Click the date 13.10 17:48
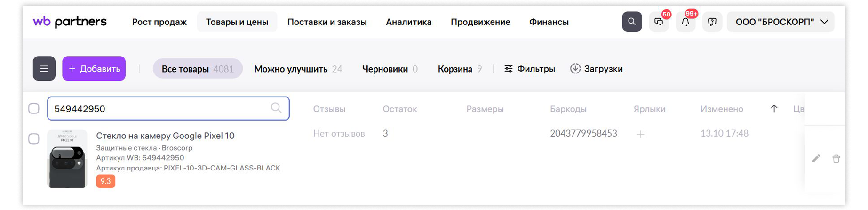 coord(725,134)
